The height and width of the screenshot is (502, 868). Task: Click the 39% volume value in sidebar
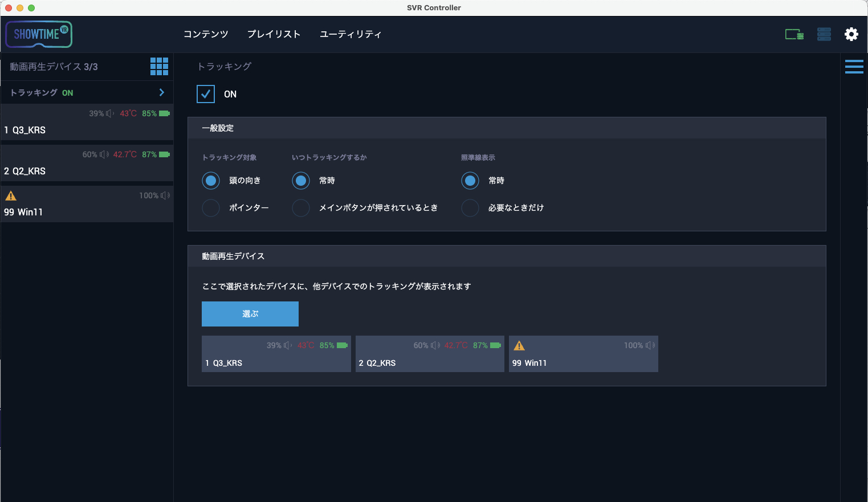click(96, 113)
